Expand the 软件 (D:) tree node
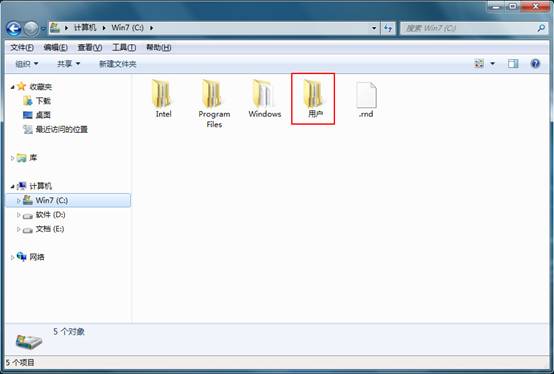Image resolution: width=554 pixels, height=374 pixels. coord(18,215)
